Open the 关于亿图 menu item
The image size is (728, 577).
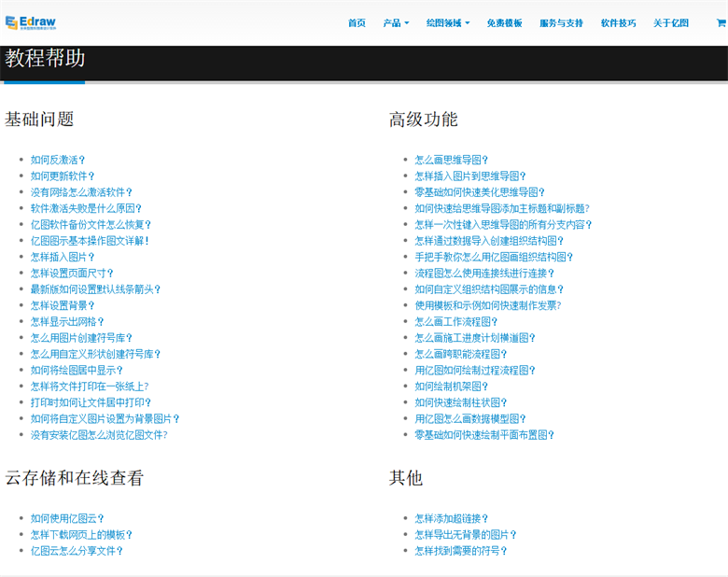[670, 22]
